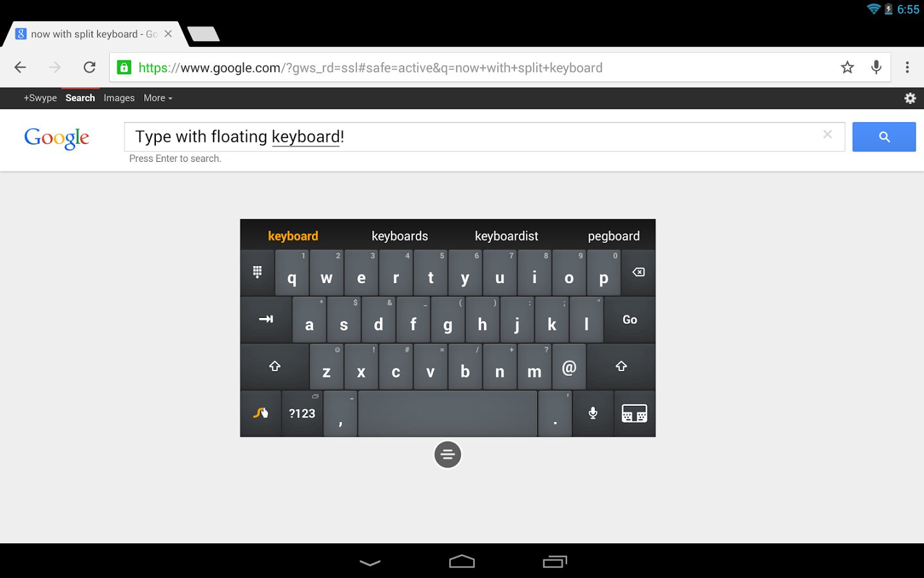
Task: Open the Images tab
Action: [x=119, y=98]
